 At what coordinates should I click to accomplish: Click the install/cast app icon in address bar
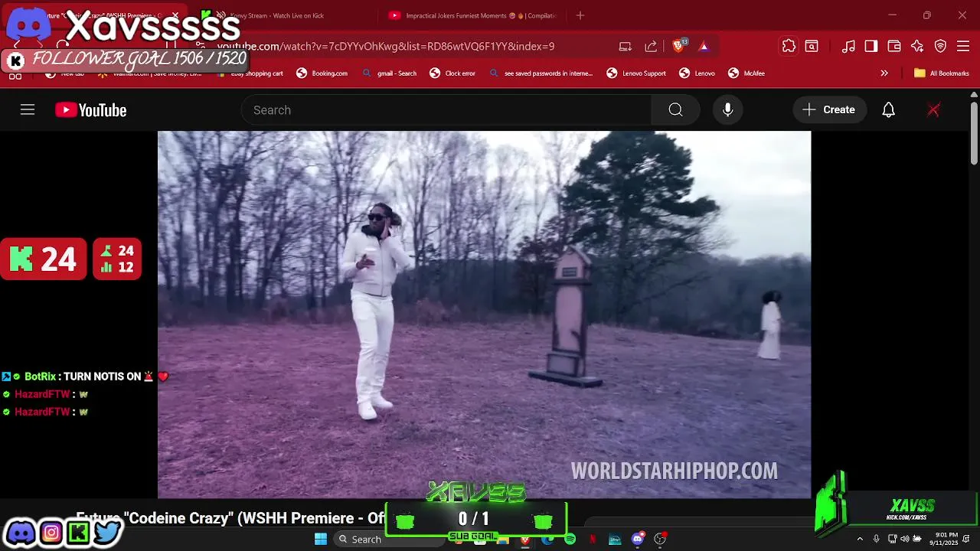pyautogui.click(x=626, y=47)
